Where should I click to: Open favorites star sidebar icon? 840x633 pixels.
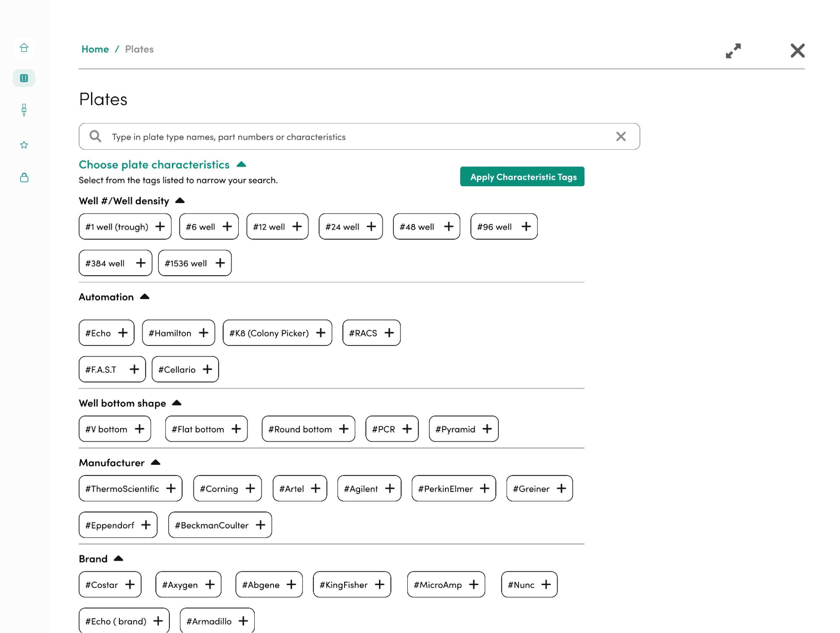(24, 145)
